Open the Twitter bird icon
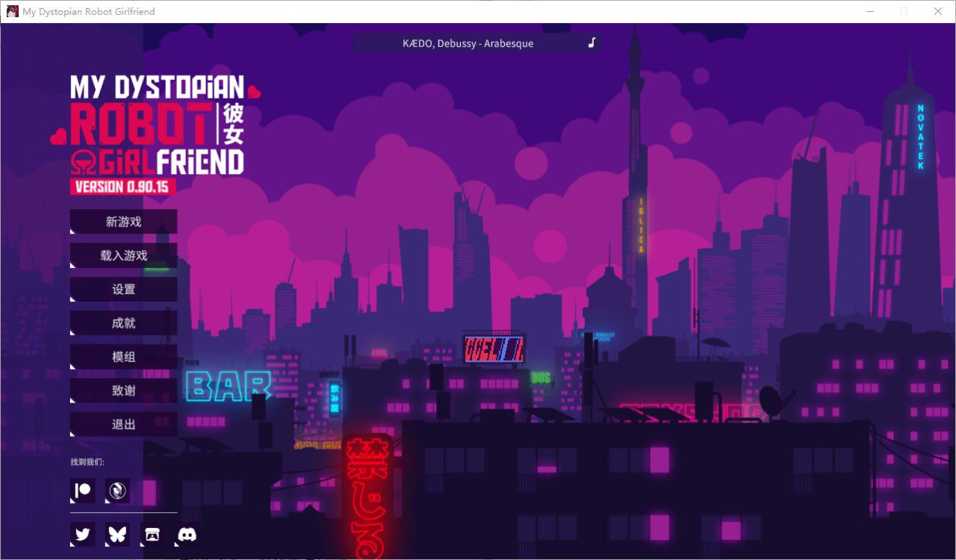The width and height of the screenshot is (956, 560). click(x=82, y=534)
